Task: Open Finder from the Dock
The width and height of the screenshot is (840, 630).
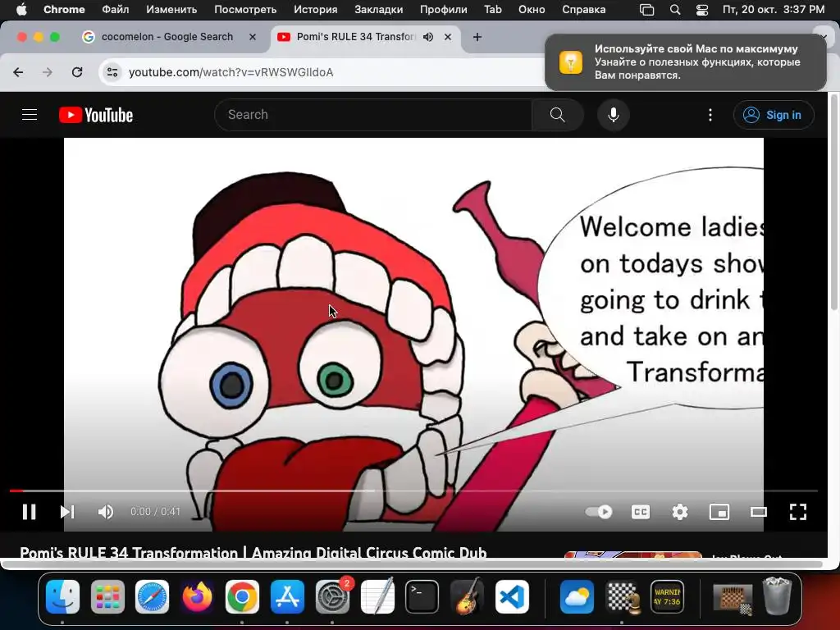Action: tap(62, 596)
